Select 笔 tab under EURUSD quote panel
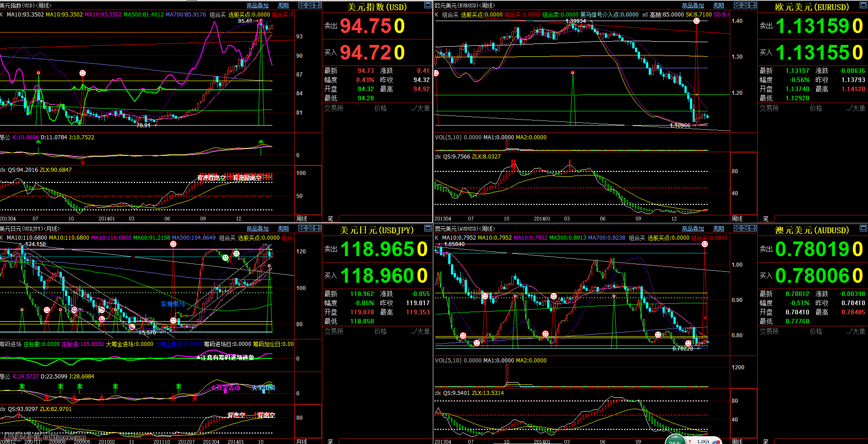 [766, 219]
